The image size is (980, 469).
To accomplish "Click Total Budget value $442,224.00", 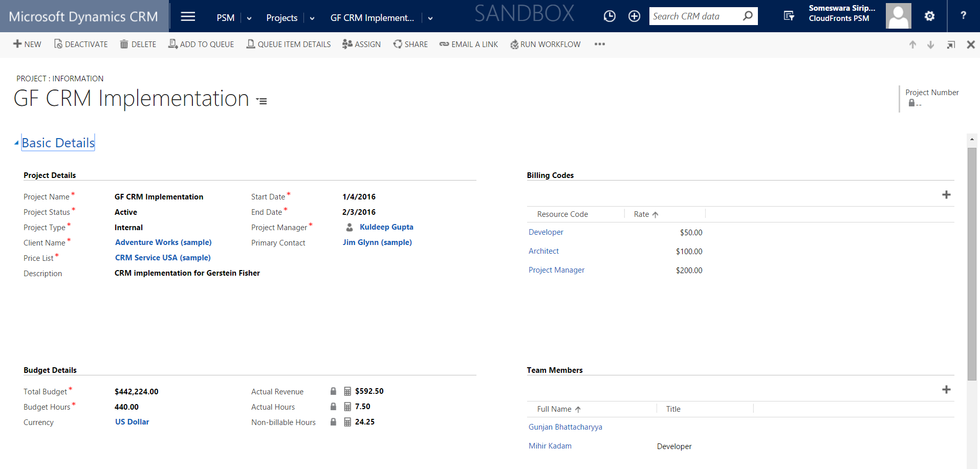I will pos(137,392).
